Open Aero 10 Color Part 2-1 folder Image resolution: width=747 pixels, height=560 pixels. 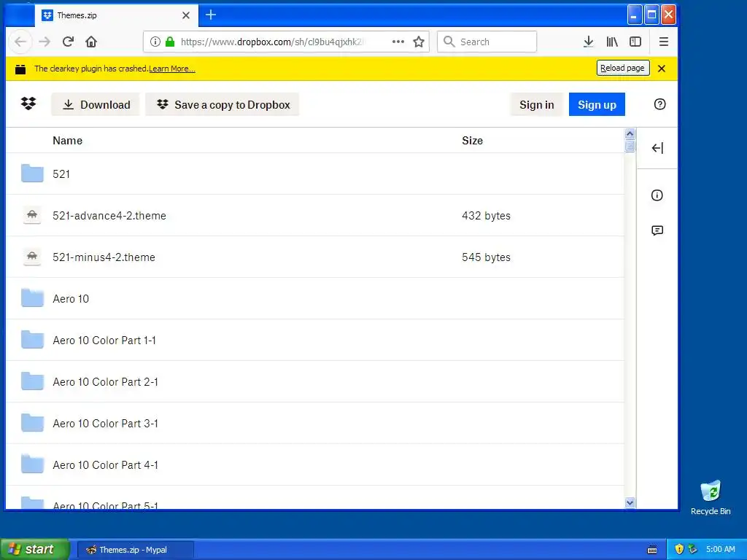(105, 382)
